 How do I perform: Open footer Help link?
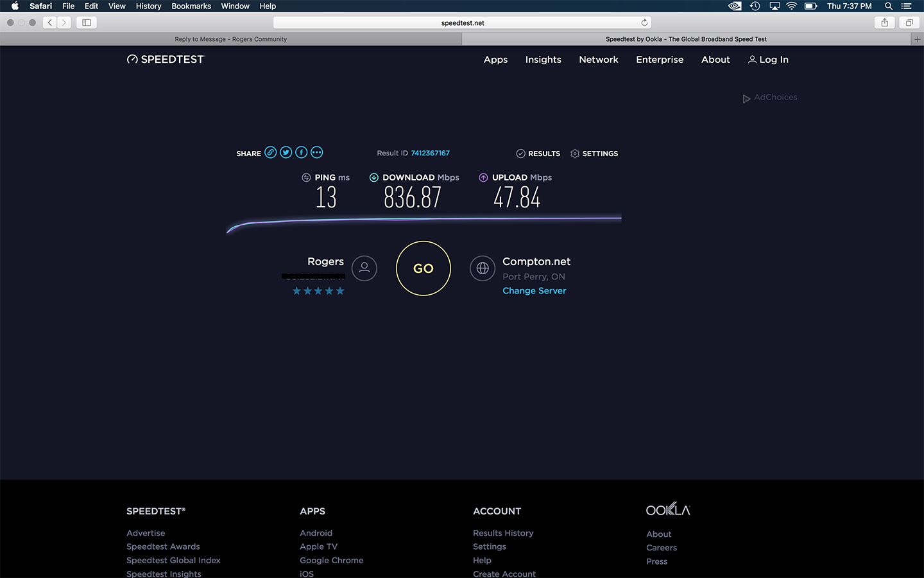(482, 560)
